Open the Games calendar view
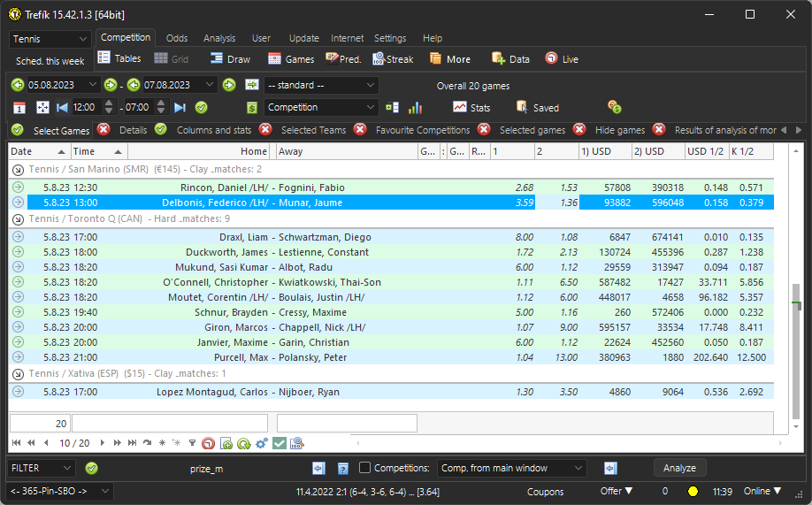The image size is (812, 505). 291,59
